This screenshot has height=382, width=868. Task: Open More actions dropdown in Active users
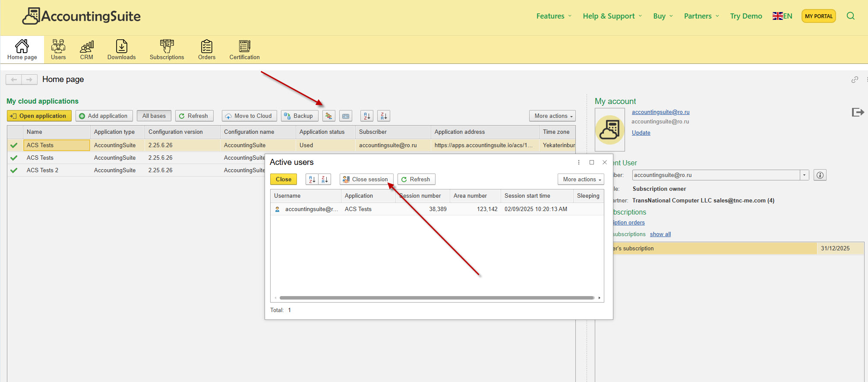(581, 179)
